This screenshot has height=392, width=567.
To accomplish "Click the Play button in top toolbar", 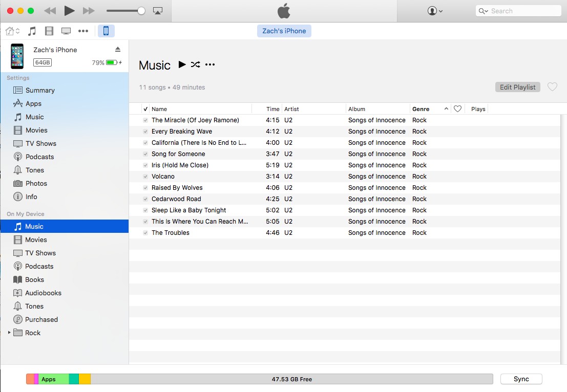I will pyautogui.click(x=69, y=11).
